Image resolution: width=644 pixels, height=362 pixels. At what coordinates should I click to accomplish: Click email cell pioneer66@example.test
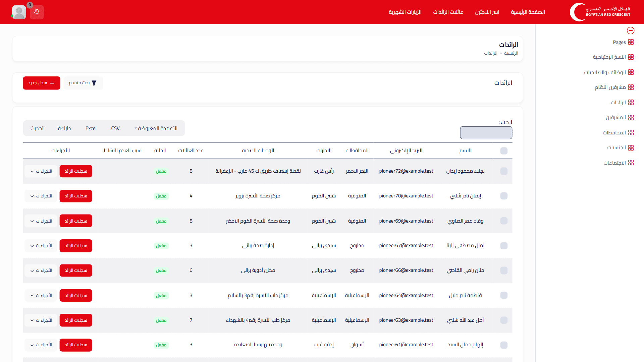(x=406, y=270)
